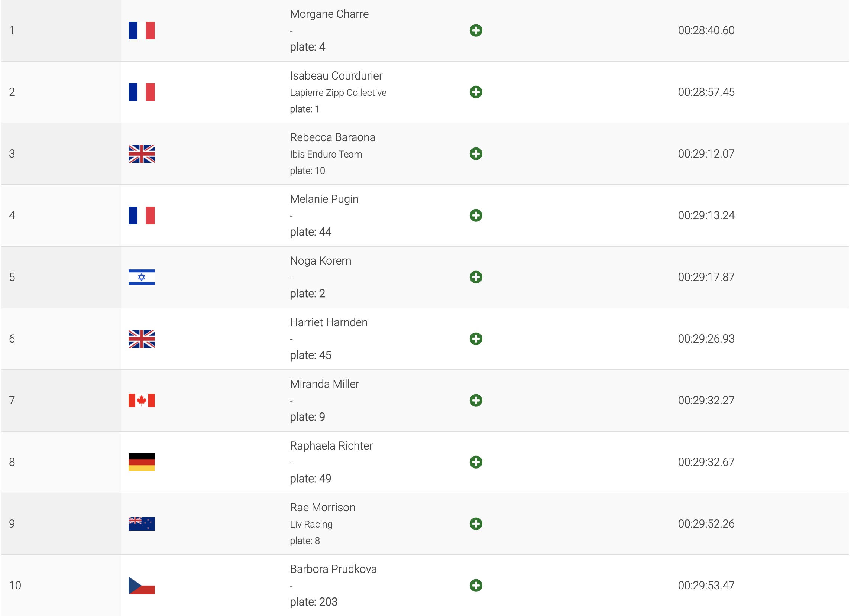Click Harriet Harnden's time 00:29:26.93
This screenshot has width=851, height=616.
coord(706,339)
